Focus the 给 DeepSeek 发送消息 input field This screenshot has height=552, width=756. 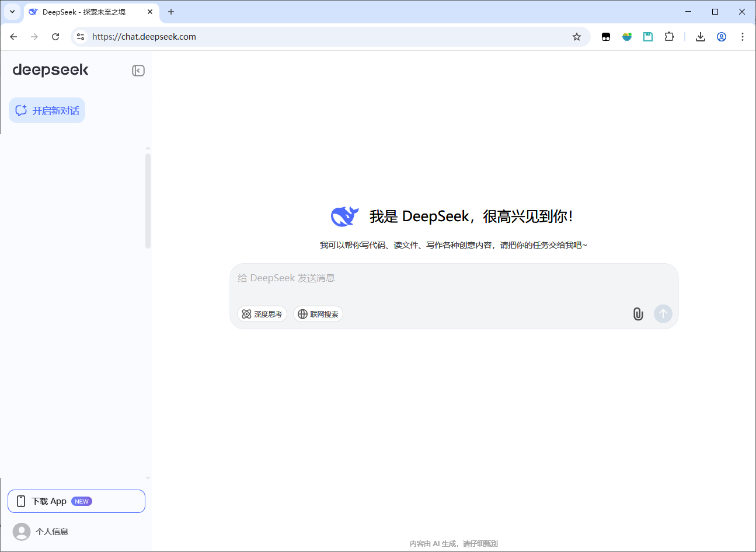tap(454, 278)
